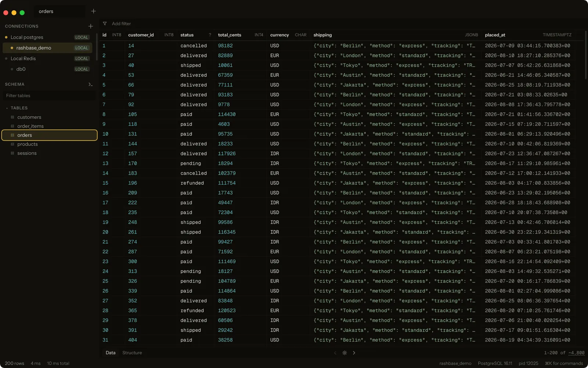Sort by the currency column header
Image resolution: width=588 pixels, height=368 pixels.
(288, 35)
